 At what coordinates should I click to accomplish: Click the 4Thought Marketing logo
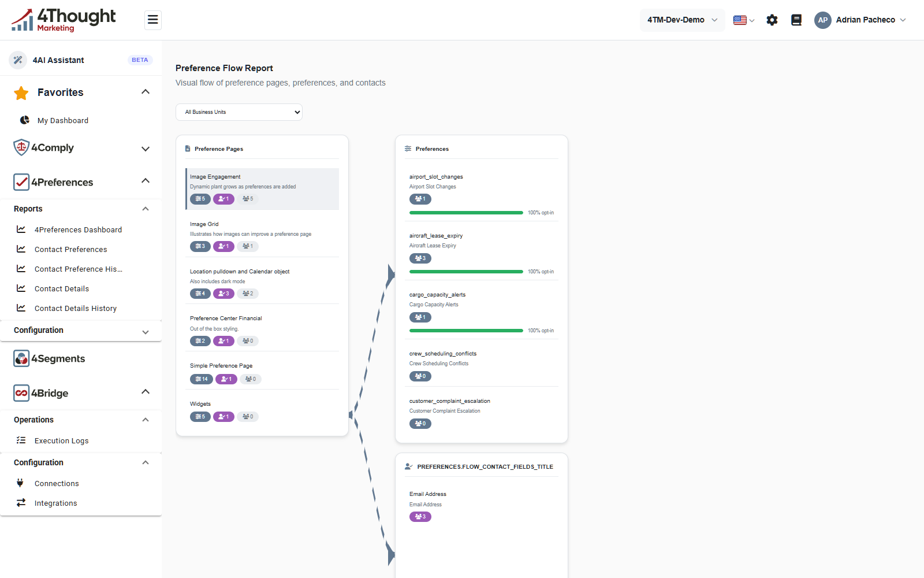tap(64, 20)
